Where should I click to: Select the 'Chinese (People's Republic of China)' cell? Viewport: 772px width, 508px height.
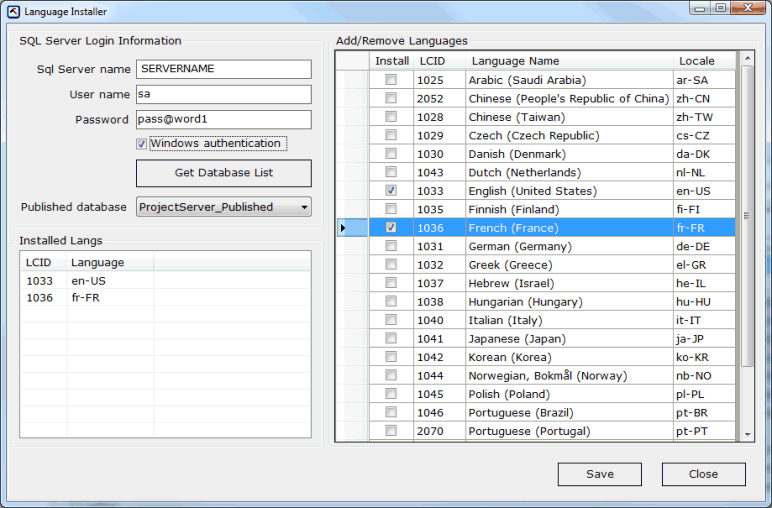pos(569,98)
